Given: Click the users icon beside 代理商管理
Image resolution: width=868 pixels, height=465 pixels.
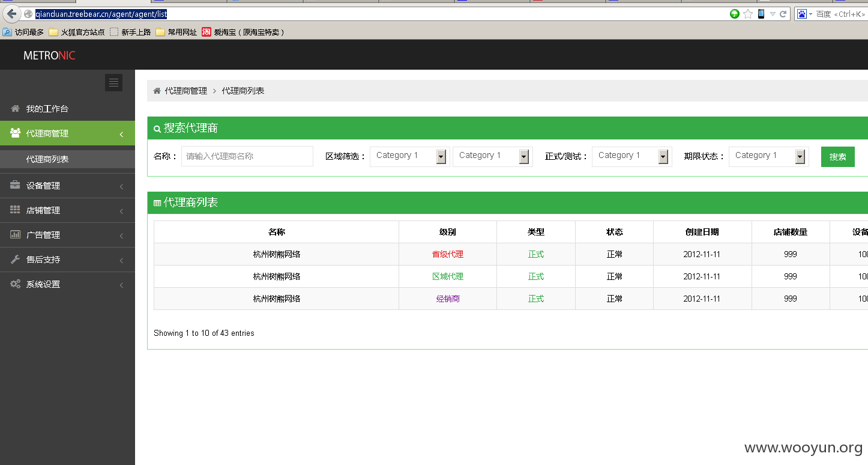Looking at the screenshot, I should tap(16, 133).
